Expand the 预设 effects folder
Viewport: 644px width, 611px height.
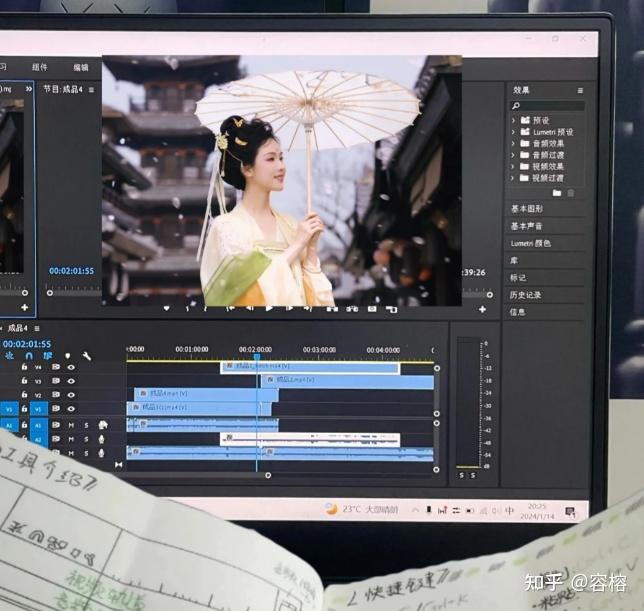click(x=513, y=121)
